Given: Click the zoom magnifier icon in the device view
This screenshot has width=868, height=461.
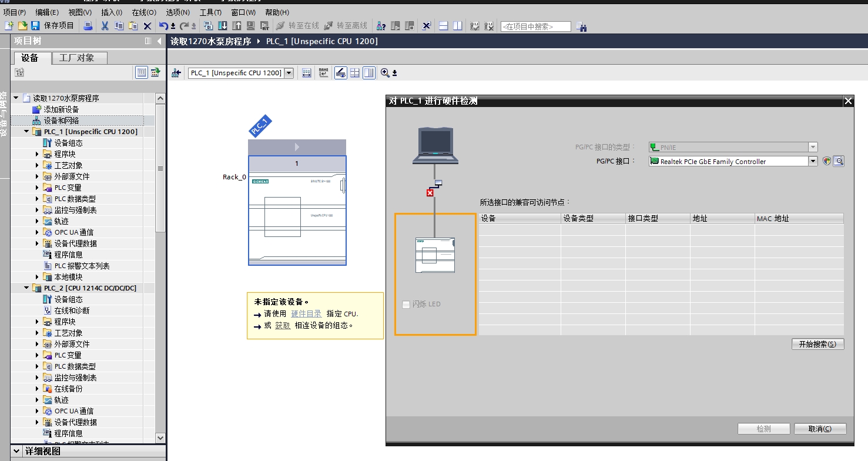Looking at the screenshot, I should point(385,73).
